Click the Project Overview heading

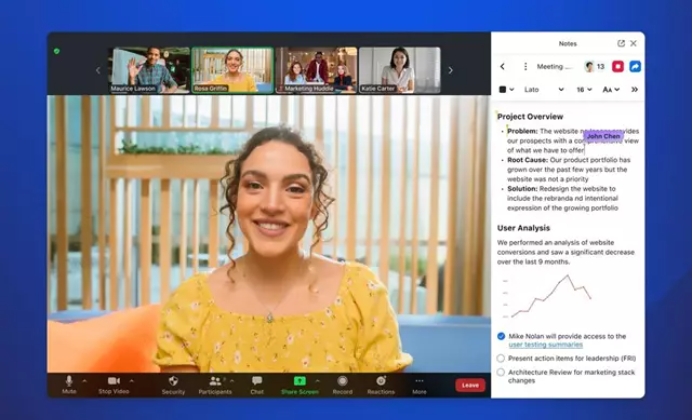point(530,117)
